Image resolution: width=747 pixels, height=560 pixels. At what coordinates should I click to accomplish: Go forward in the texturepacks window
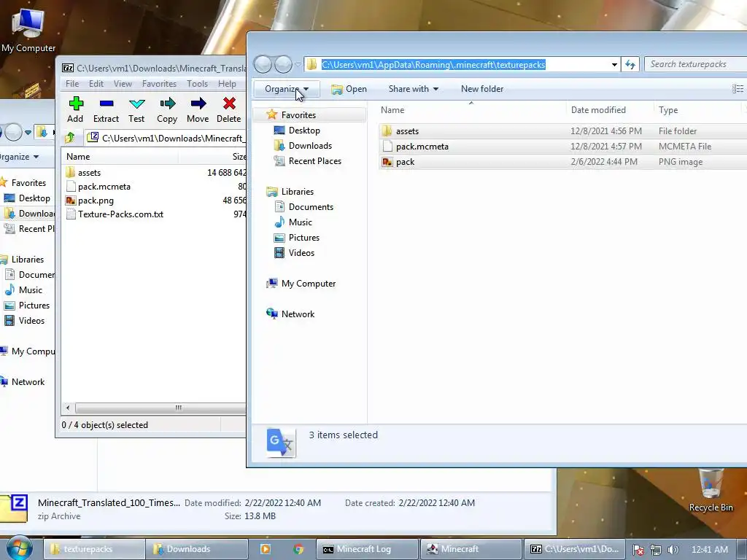(284, 64)
